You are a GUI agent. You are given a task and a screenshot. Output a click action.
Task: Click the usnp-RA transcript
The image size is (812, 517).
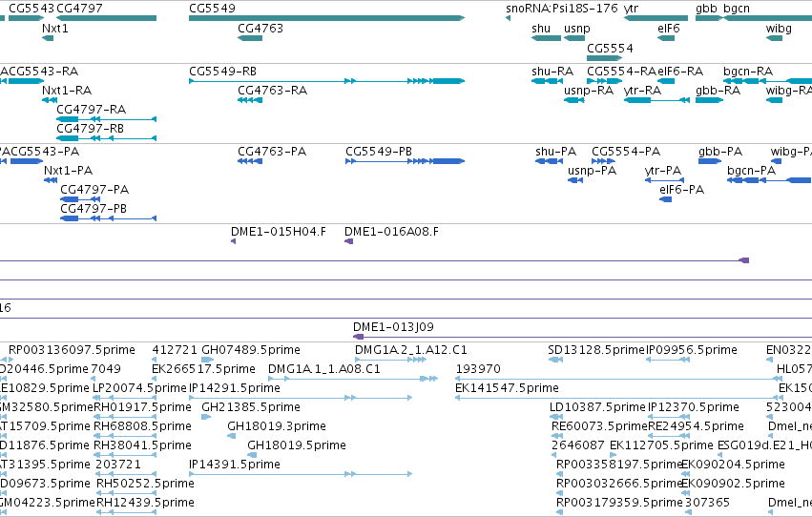pos(574,100)
